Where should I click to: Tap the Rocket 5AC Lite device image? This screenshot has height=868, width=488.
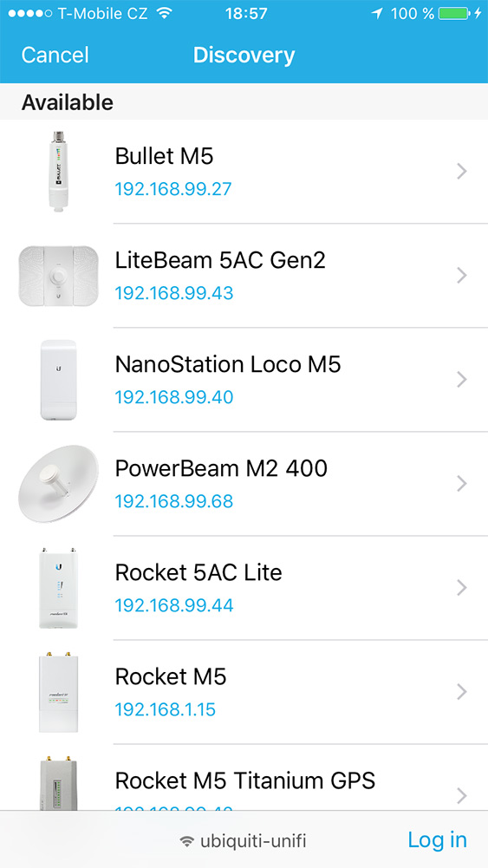click(58, 588)
